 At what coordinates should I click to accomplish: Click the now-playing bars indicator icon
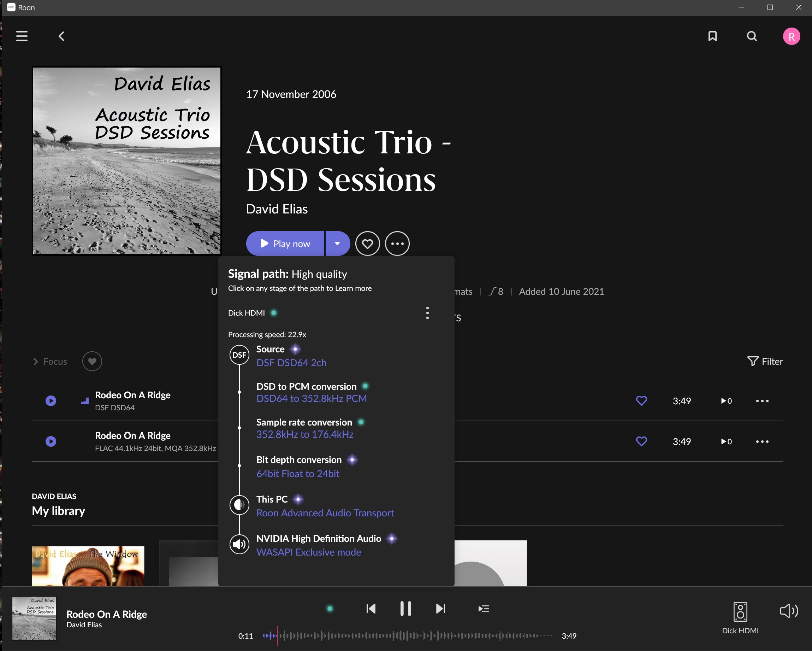[85, 401]
